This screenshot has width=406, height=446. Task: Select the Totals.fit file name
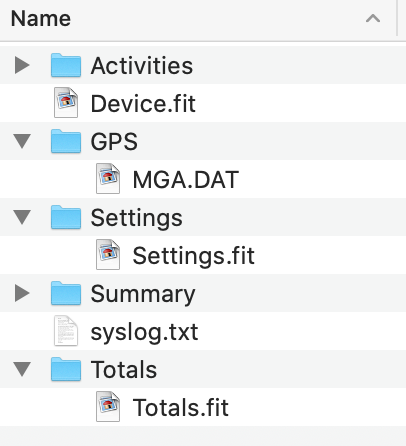(181, 407)
